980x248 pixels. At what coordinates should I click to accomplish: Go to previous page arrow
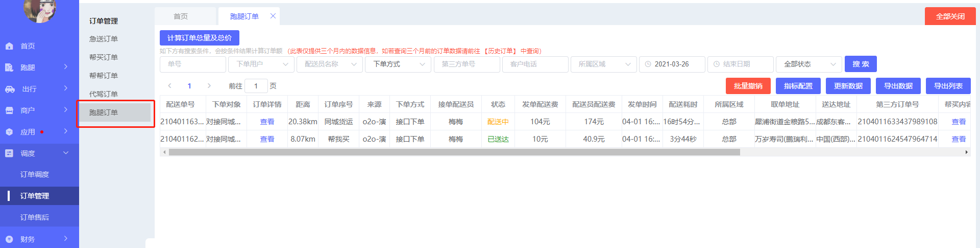(x=169, y=86)
